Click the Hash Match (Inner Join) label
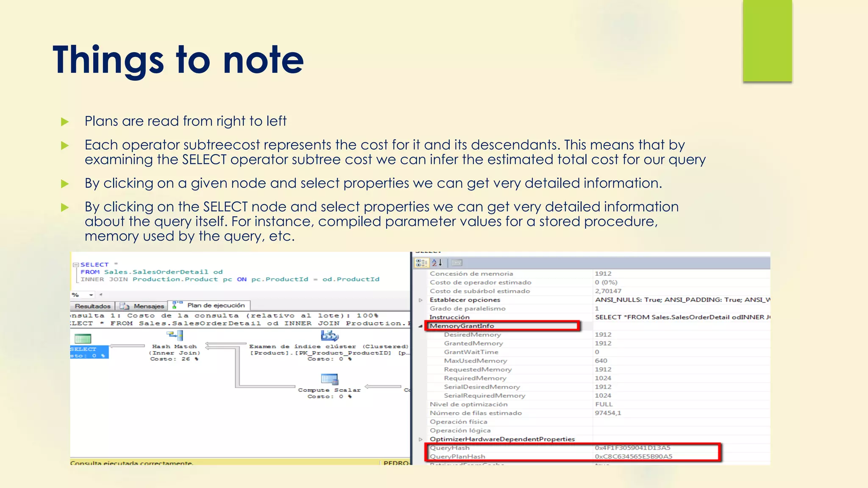Image resolution: width=868 pixels, height=488 pixels. [174, 353]
